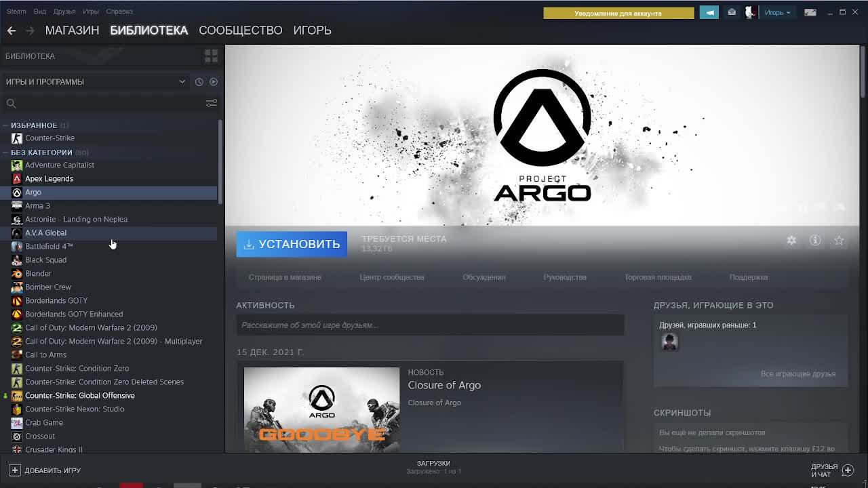
Task: Go back with the navigation arrow
Action: (12, 30)
